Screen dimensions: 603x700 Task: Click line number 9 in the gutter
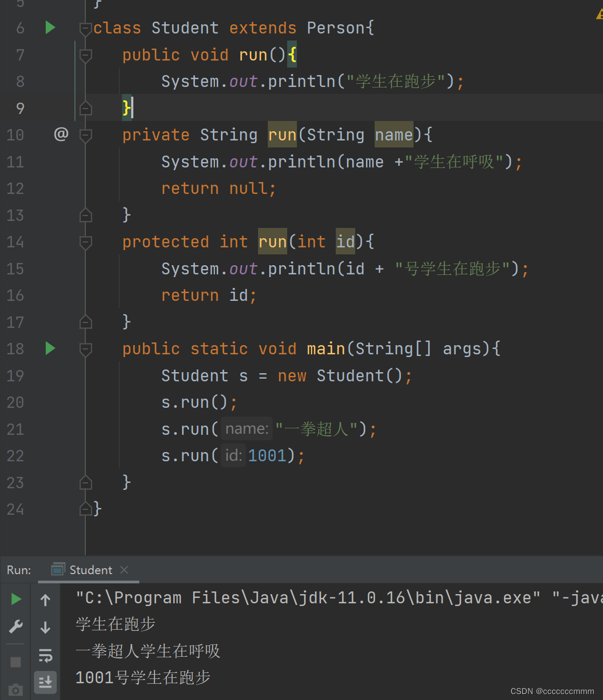coord(20,108)
